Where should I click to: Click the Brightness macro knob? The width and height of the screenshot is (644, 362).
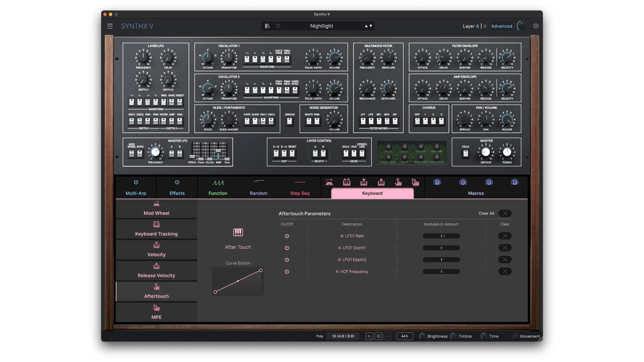tap(423, 336)
